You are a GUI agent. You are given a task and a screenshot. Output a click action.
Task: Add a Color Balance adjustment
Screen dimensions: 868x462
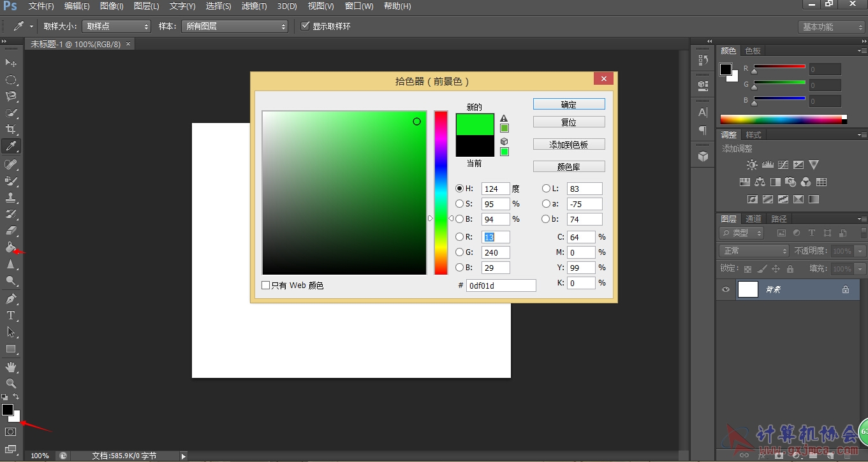coord(760,182)
